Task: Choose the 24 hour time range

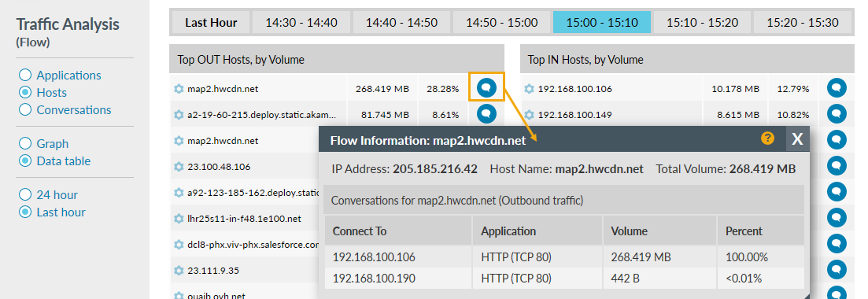Action: (x=25, y=195)
